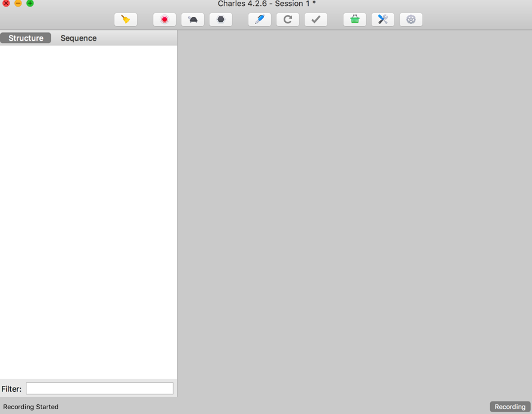Open Settings via the gear icon
The width and height of the screenshot is (532, 414).
[411, 19]
